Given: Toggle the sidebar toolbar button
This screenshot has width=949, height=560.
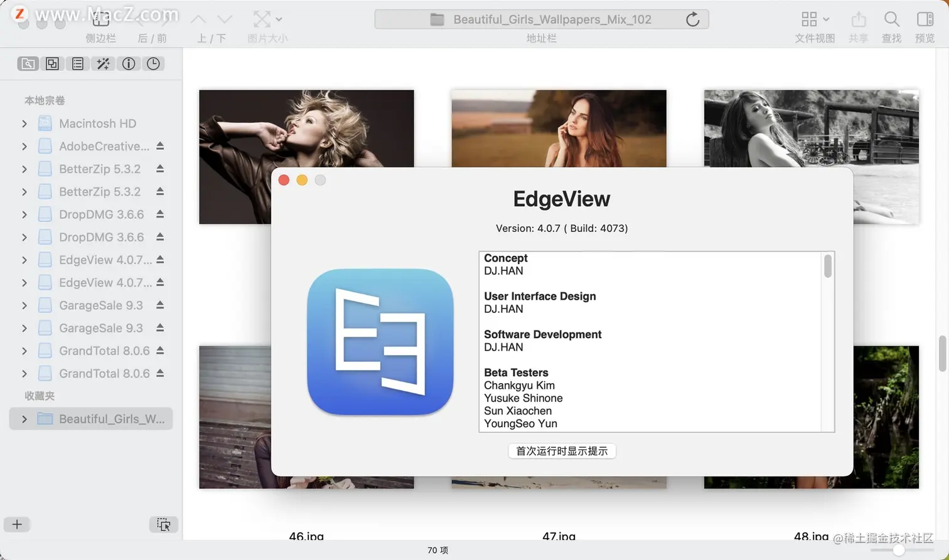Looking at the screenshot, I should pos(101,19).
